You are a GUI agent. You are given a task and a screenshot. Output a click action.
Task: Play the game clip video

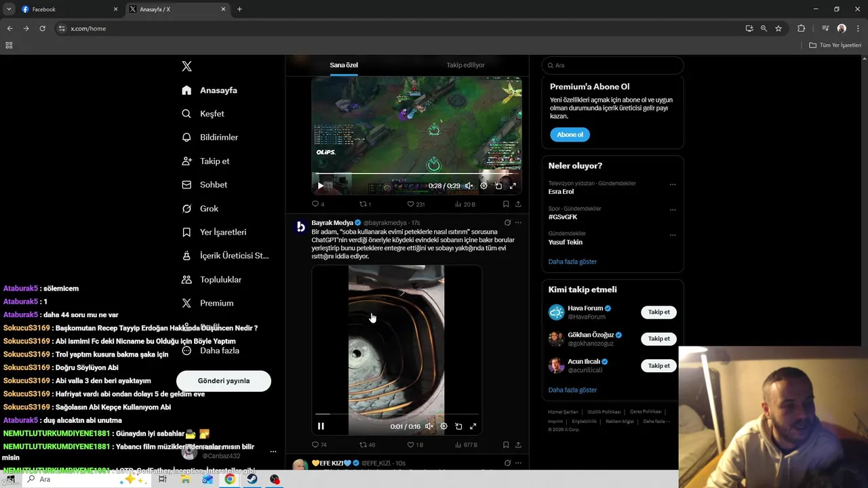coord(321,186)
